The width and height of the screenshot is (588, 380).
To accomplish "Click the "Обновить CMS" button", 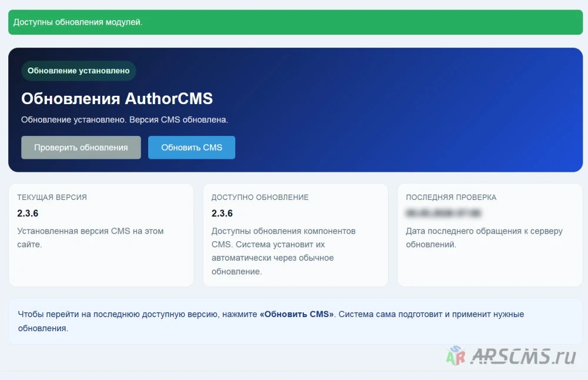I will tap(192, 148).
